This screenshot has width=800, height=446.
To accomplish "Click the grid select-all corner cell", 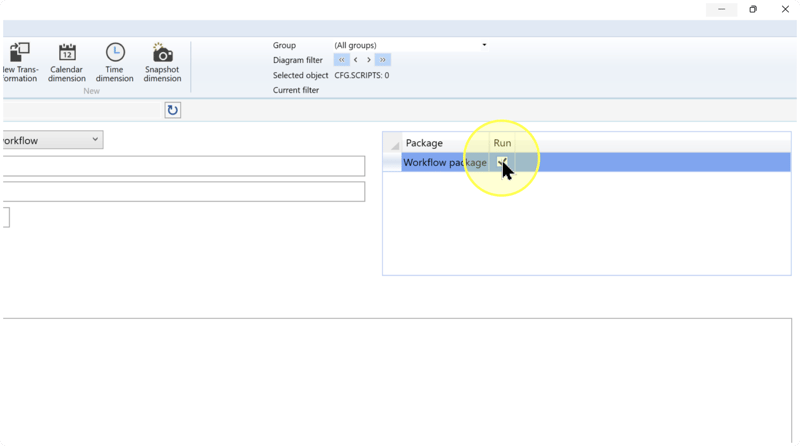I will 392,143.
